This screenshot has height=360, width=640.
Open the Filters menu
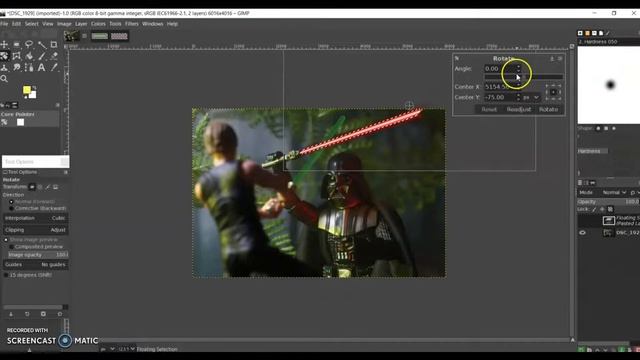pyautogui.click(x=132, y=24)
